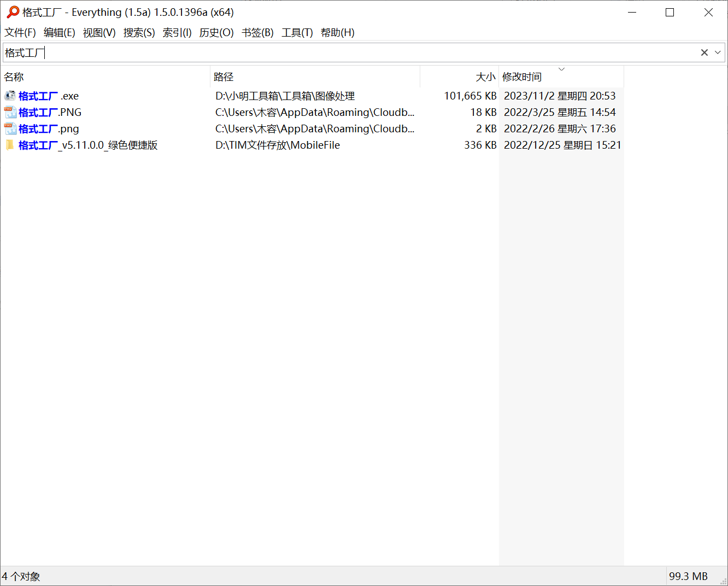This screenshot has width=728, height=586.
Task: Click the Cloudb path of the 2 KB file
Action: tap(315, 129)
